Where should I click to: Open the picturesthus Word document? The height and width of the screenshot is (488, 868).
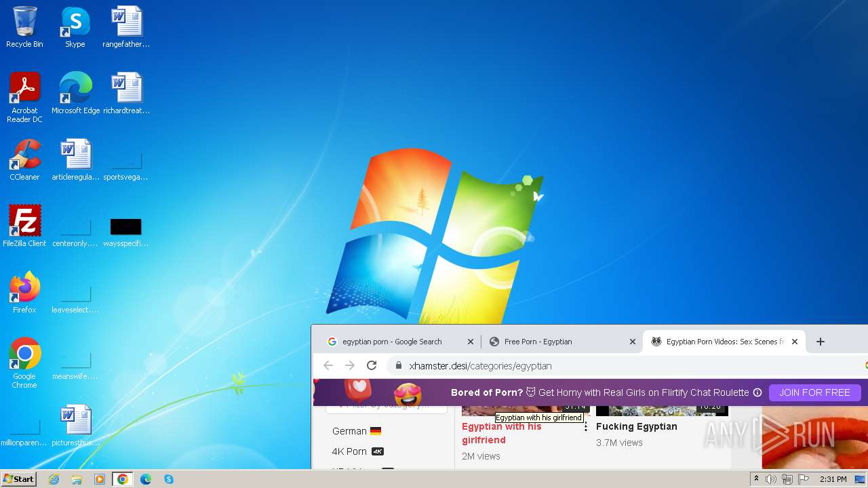(75, 426)
